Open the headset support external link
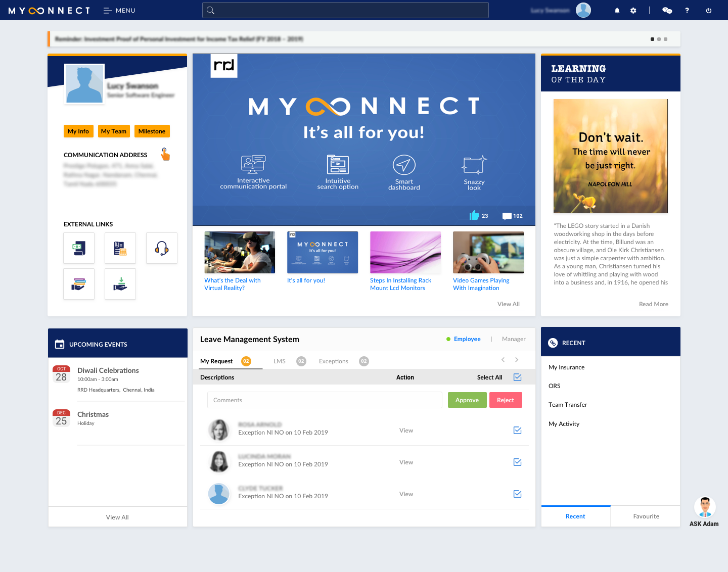Image resolution: width=728 pixels, height=572 pixels. tap(162, 248)
